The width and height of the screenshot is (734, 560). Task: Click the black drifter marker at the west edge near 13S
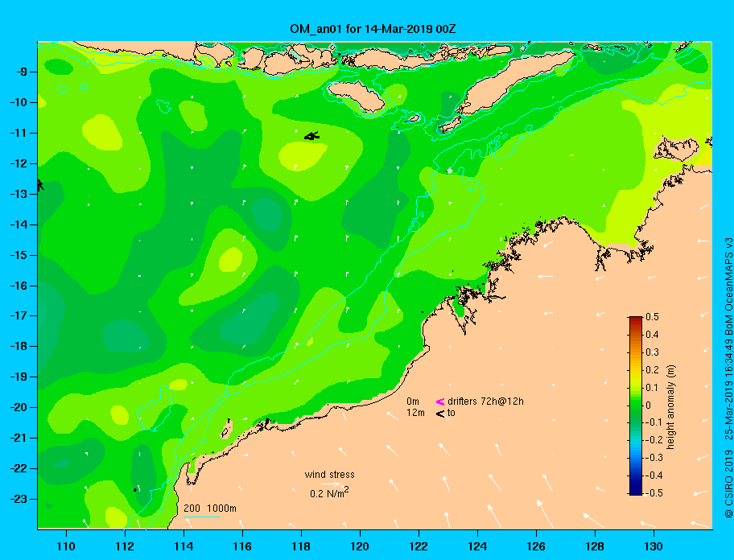[x=40, y=185]
